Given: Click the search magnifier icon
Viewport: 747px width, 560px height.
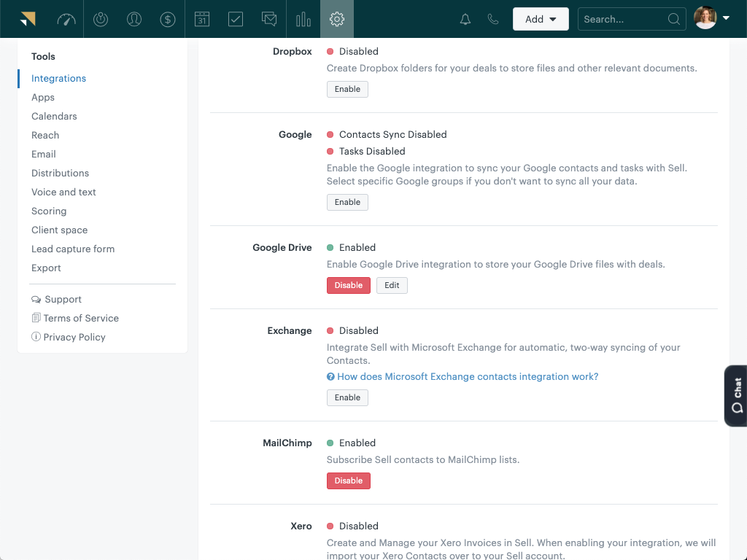Looking at the screenshot, I should tap(673, 19).
